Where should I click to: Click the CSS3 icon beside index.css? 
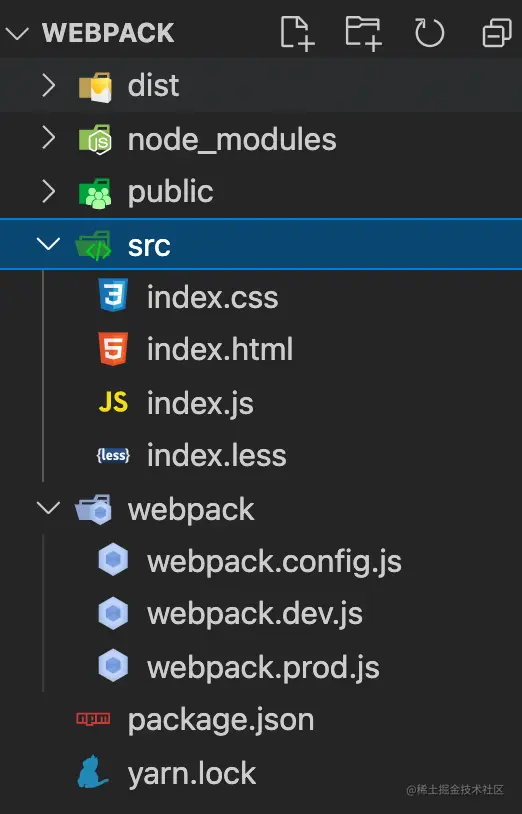click(113, 295)
